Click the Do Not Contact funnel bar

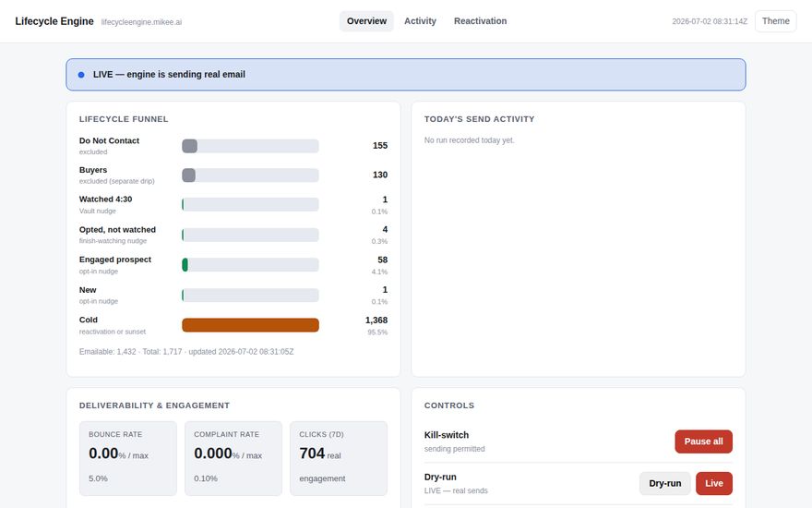point(250,146)
